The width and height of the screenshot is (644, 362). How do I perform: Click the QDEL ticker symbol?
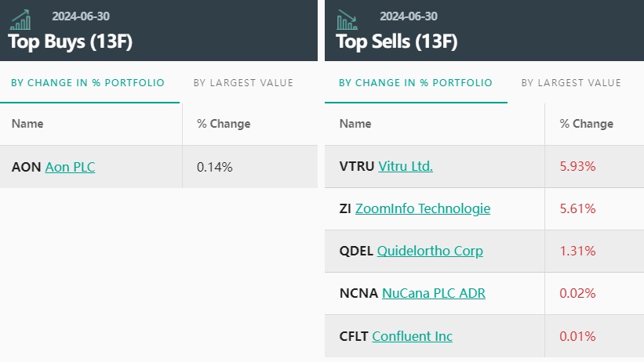(355, 251)
